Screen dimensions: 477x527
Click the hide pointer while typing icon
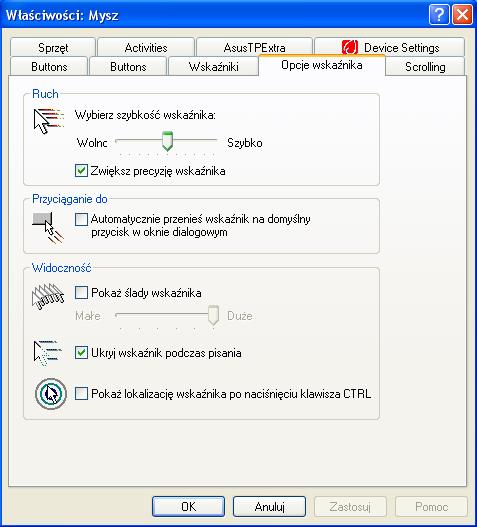(x=48, y=354)
